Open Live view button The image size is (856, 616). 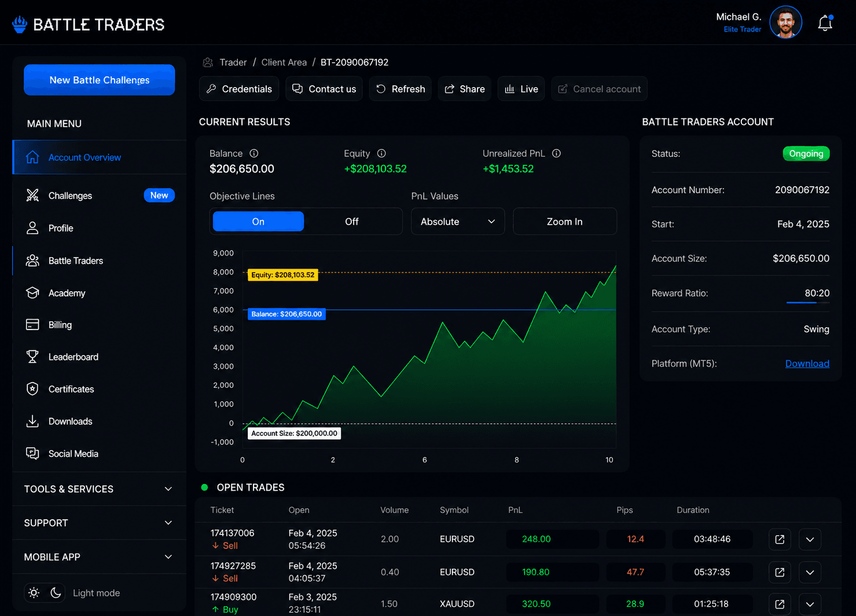pyautogui.click(x=521, y=89)
